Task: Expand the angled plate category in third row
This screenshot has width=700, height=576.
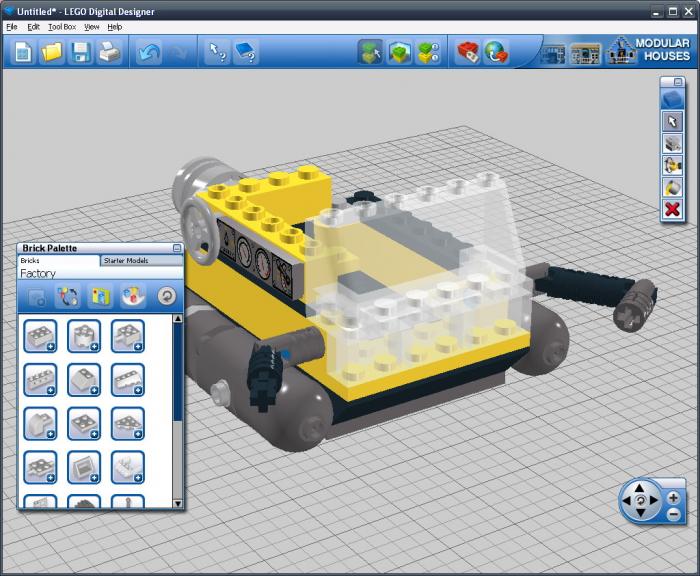Action: (x=128, y=423)
